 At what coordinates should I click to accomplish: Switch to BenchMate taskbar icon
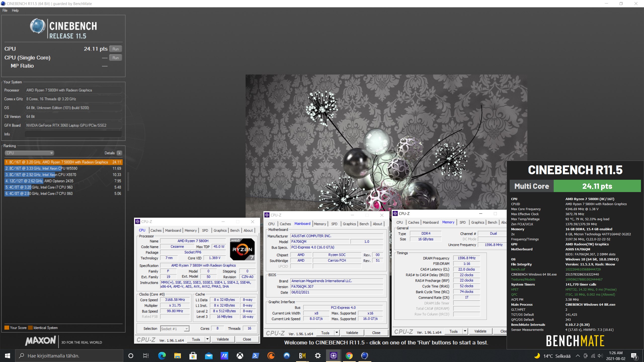302,356
